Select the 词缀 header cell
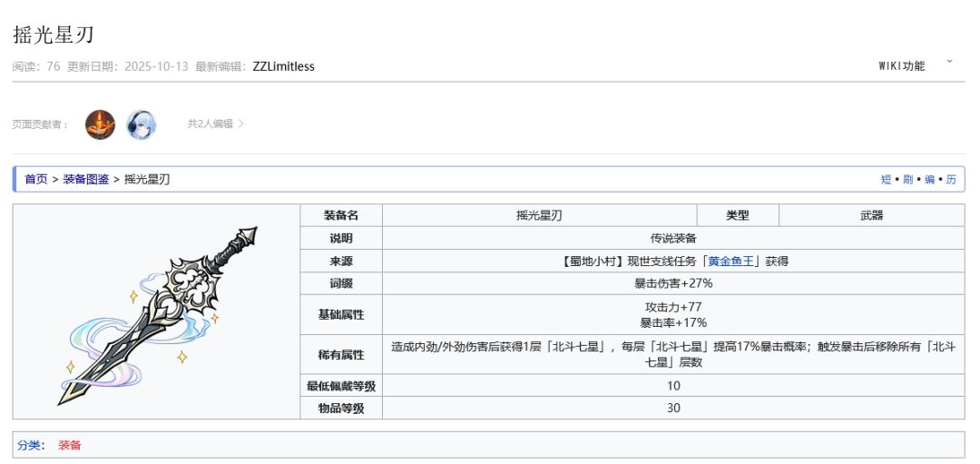 (x=341, y=283)
